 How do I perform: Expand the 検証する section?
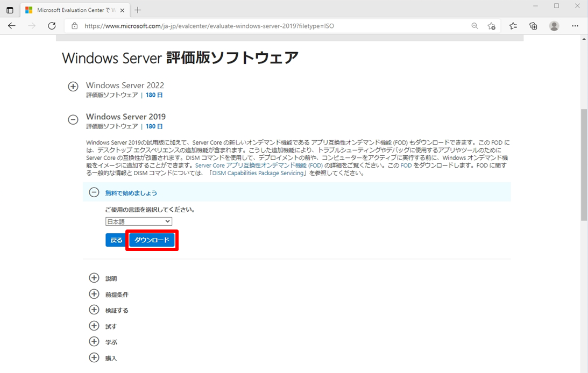pyautogui.click(x=94, y=310)
